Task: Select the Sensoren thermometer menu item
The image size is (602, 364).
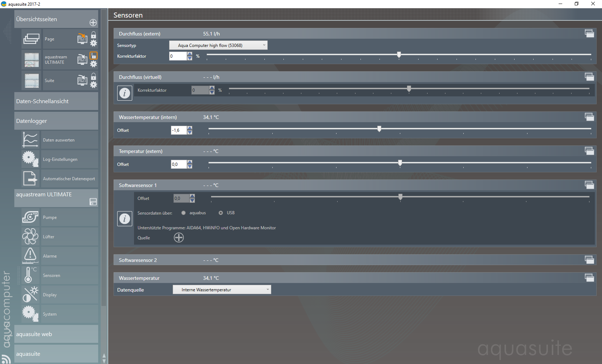Action: [60, 275]
